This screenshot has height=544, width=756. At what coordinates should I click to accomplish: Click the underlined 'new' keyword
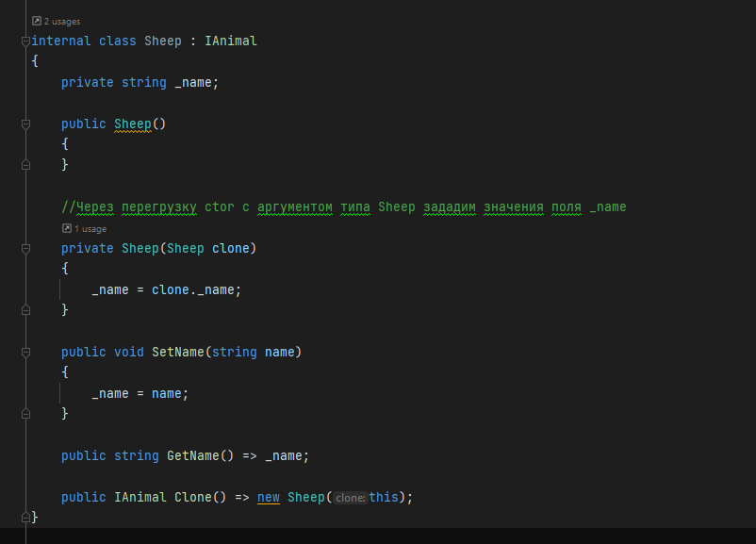point(269,497)
